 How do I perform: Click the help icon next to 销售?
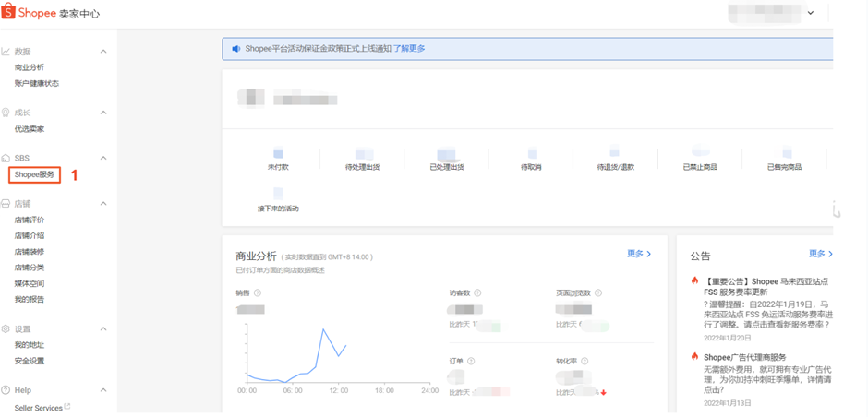tap(258, 293)
